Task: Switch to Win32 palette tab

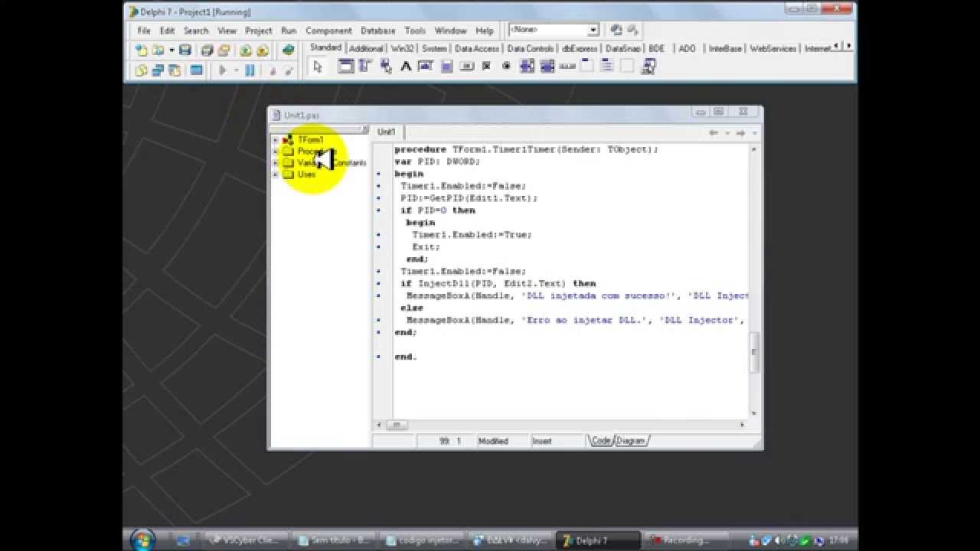Action: [403, 48]
